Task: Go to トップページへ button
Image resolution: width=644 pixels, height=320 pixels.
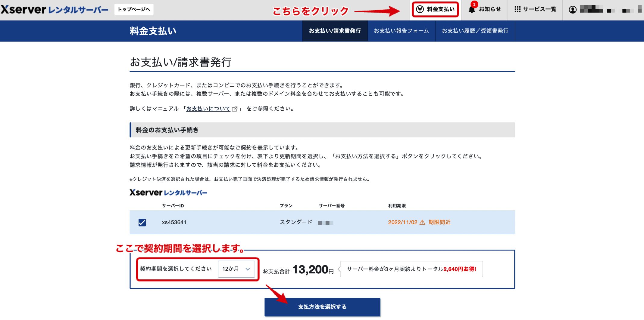Action: [x=134, y=9]
